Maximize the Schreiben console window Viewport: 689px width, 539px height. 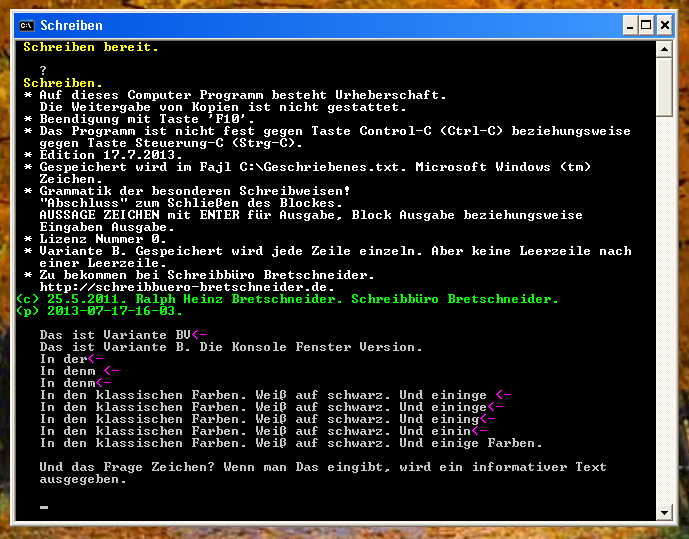[645, 25]
